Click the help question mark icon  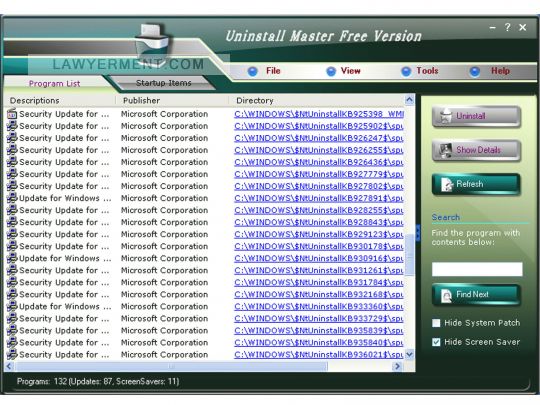(508, 27)
